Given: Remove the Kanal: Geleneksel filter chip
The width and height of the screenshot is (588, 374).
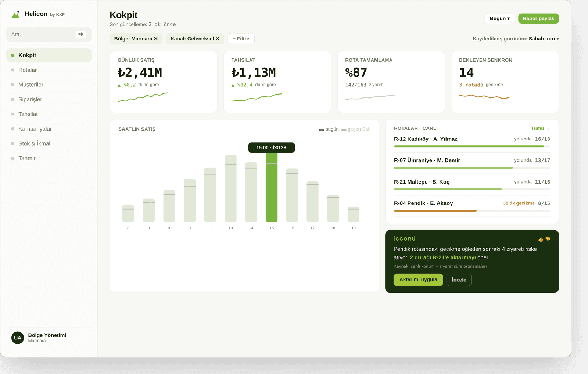Looking at the screenshot, I should (x=218, y=39).
